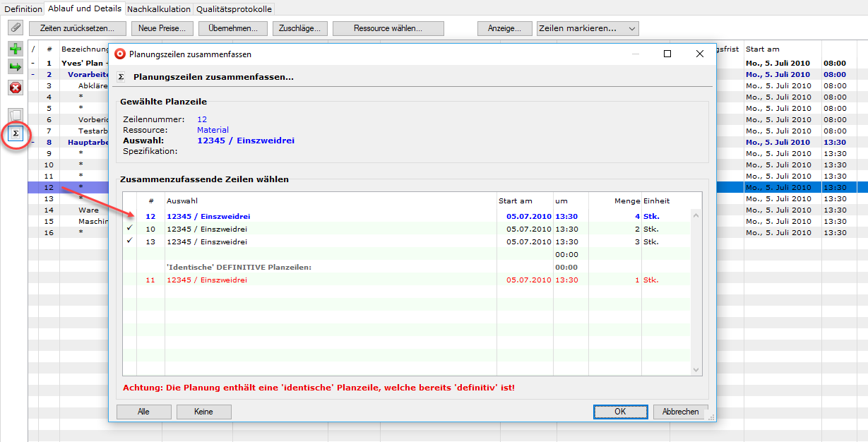Switch to the Nachkalkulation tab

159,9
